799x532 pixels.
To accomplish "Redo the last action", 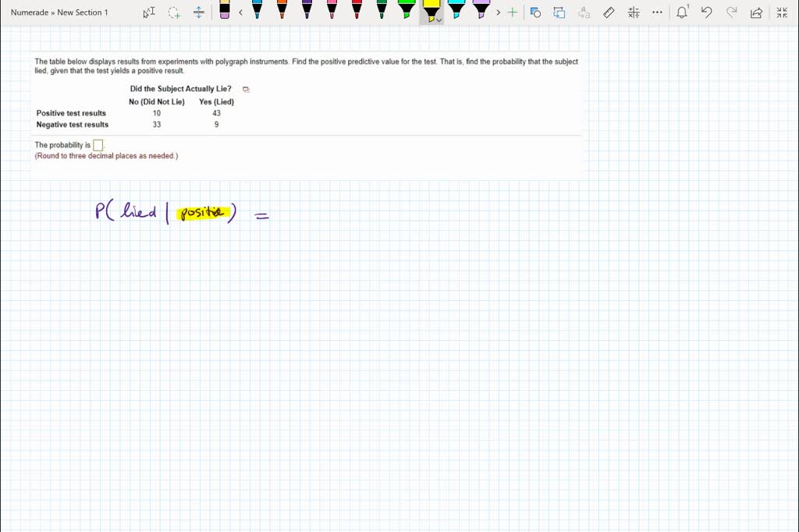I will pyautogui.click(x=731, y=12).
